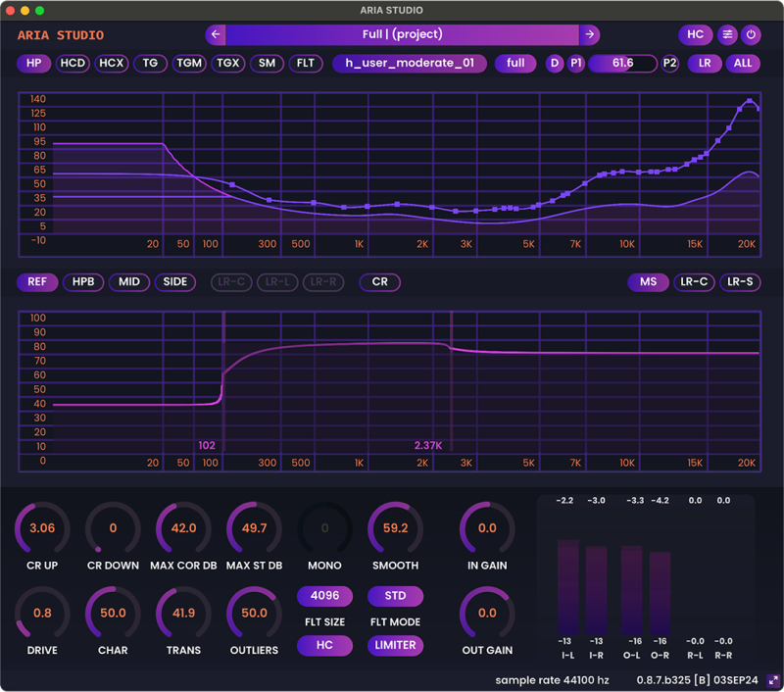The width and height of the screenshot is (784, 692).
Task: Click the MAX COR DB knob
Action: point(183,528)
